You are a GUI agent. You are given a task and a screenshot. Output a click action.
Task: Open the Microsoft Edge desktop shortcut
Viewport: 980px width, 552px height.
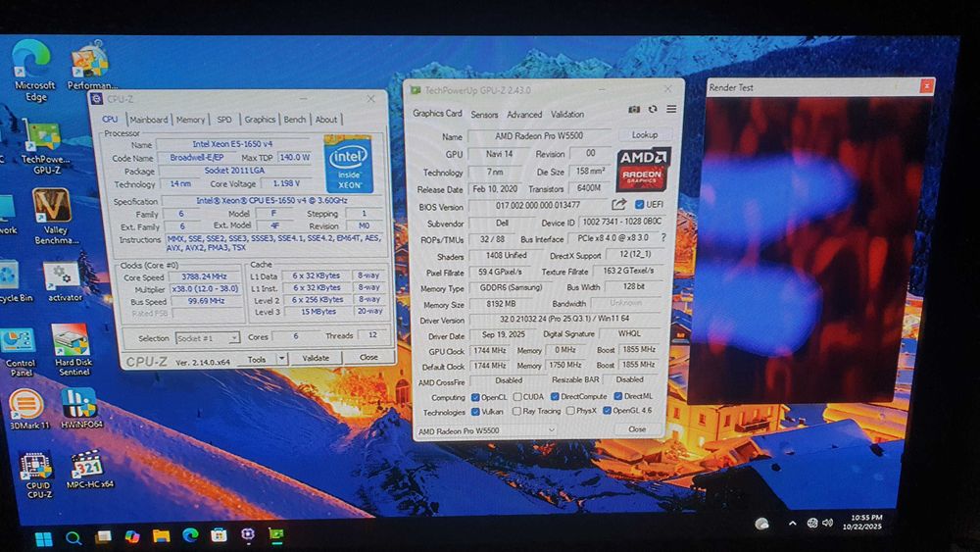click(32, 70)
